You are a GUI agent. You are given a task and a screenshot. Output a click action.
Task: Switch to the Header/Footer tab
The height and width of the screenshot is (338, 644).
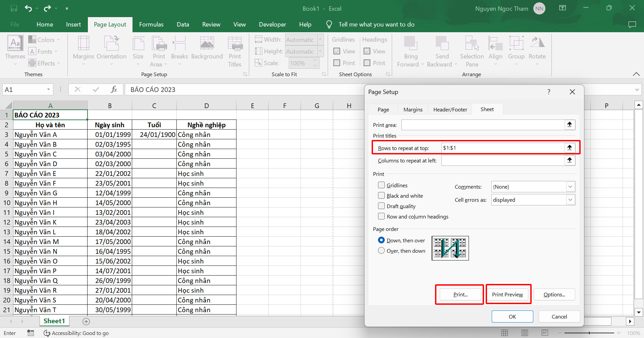coord(450,110)
